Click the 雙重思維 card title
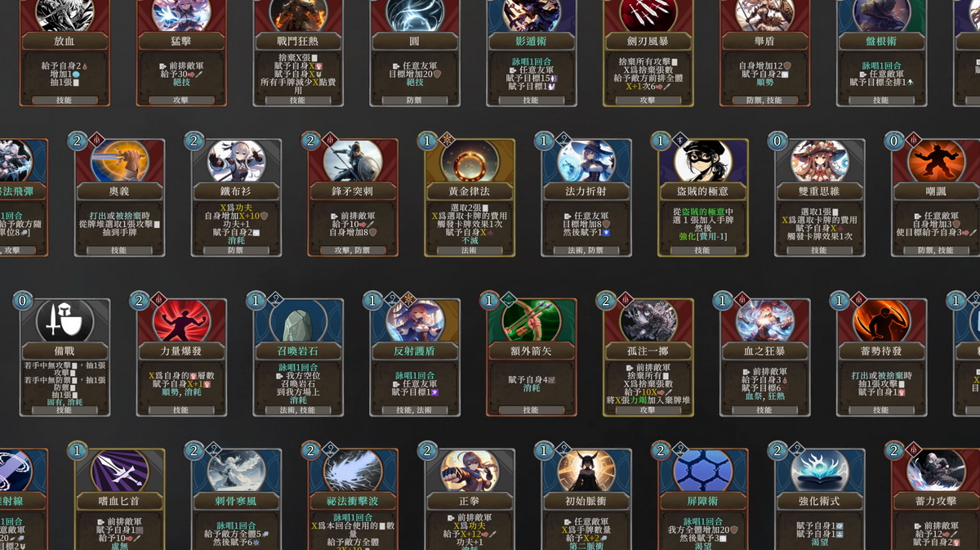Viewport: 980px width, 550px height. [x=819, y=191]
